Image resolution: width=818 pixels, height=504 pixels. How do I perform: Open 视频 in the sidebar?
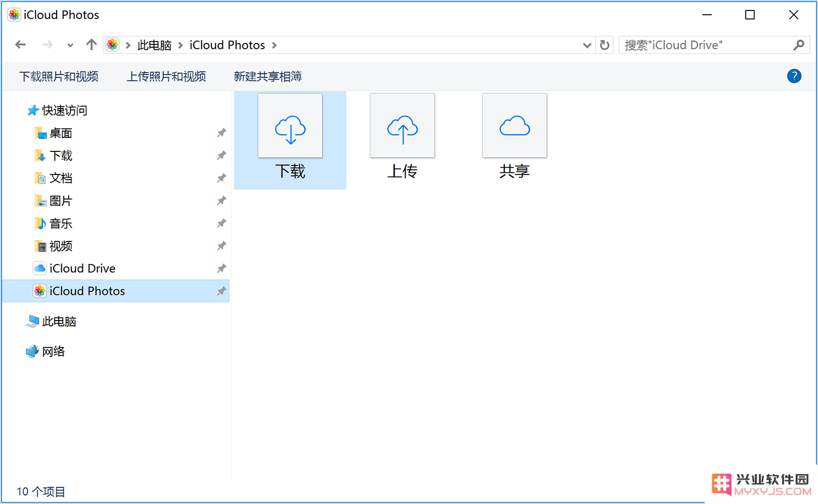[x=61, y=246]
